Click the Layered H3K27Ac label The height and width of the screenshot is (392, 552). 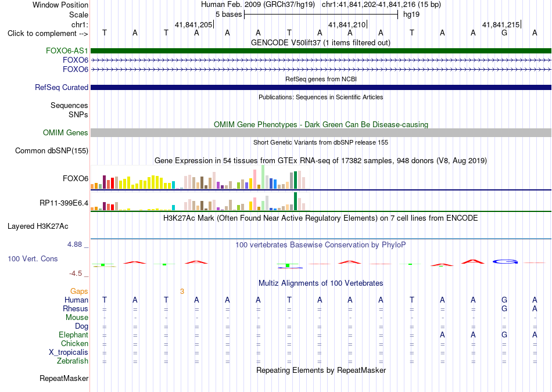[38, 226]
